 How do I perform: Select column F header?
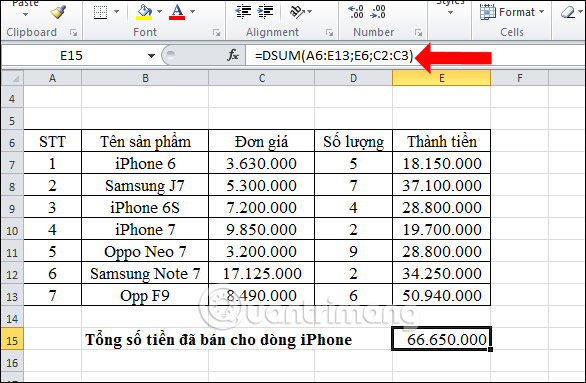[x=519, y=78]
